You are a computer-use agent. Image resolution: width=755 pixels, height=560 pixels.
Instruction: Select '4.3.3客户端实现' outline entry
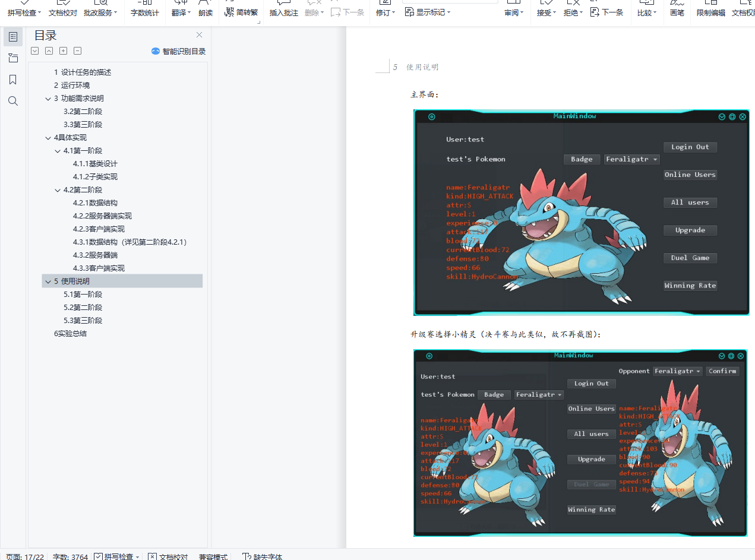click(99, 268)
